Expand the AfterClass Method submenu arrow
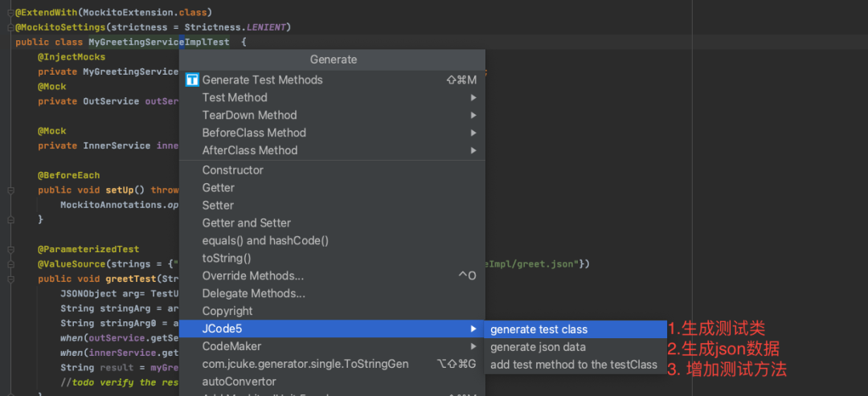Screen dimensions: 868x396 click(x=473, y=150)
